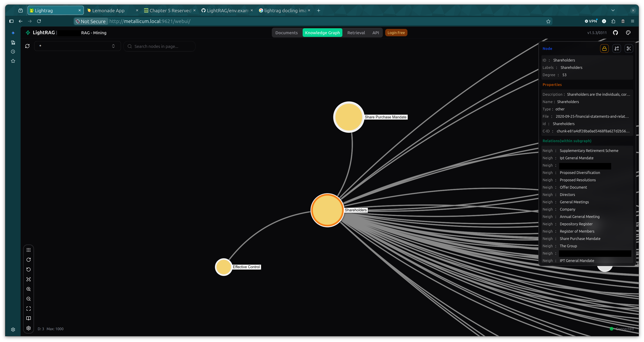This screenshot has height=342, width=644.
Task: Click neighbor Proposed Diversification
Action: (x=580, y=173)
